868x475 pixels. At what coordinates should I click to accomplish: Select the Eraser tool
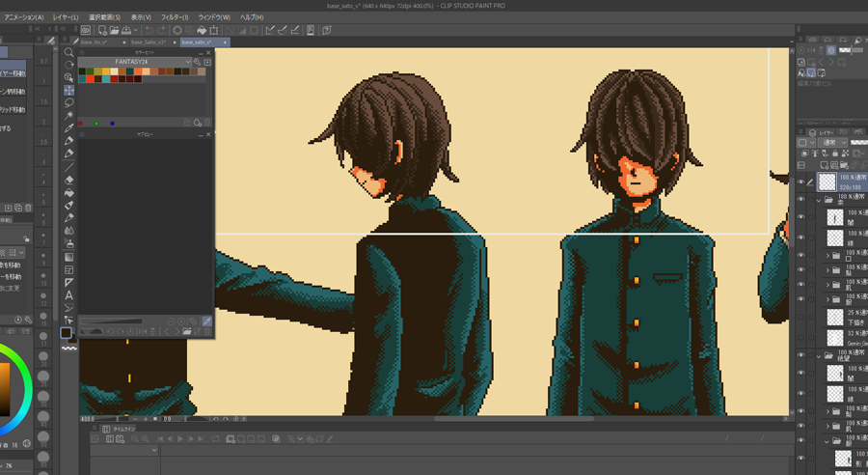tap(68, 180)
